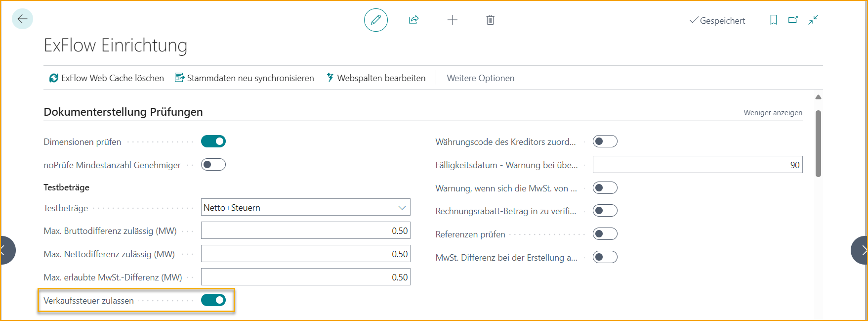This screenshot has height=321, width=868.
Task: Click the Testbeträge group heading
Action: coord(66,187)
